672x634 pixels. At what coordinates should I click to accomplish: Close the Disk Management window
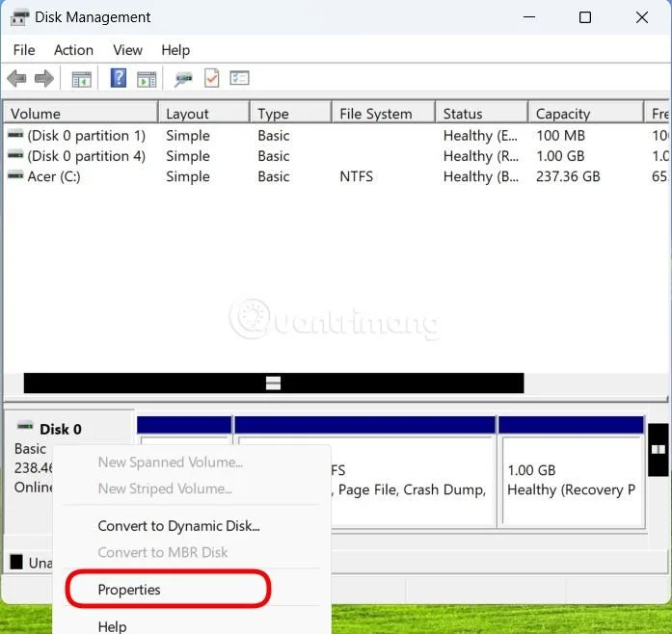642,17
